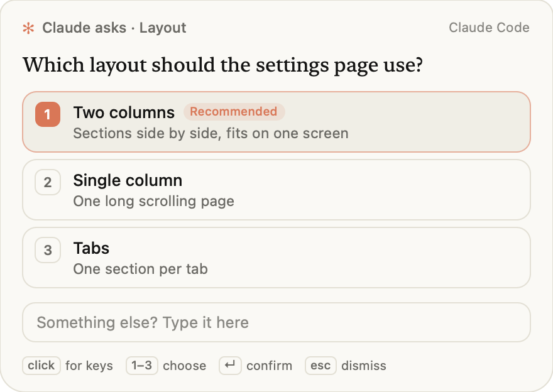This screenshot has width=553, height=392.
Task: Click 'One section per tab' description
Action: tap(140, 269)
